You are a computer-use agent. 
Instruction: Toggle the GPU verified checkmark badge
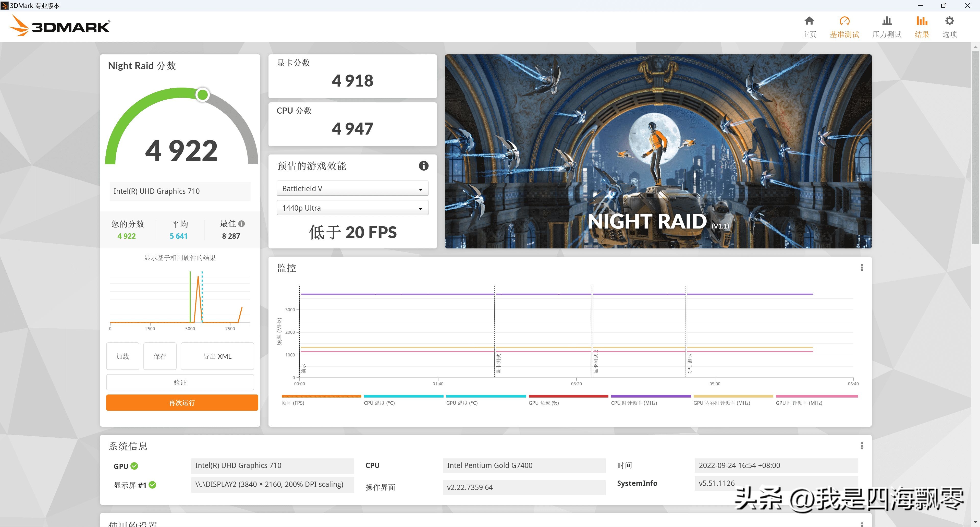(x=134, y=466)
